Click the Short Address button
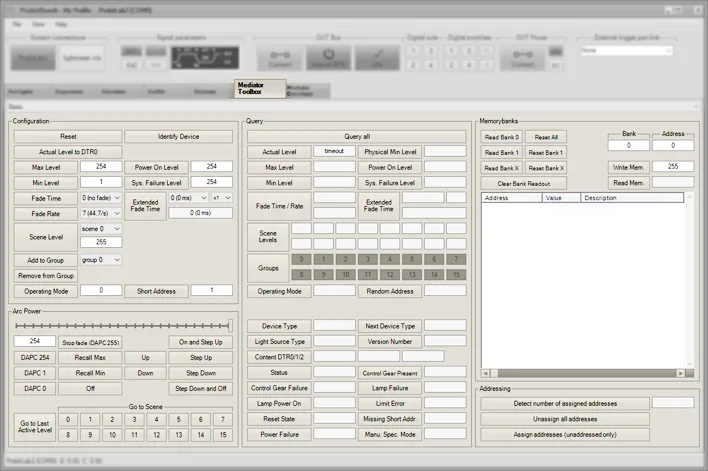 (x=156, y=291)
